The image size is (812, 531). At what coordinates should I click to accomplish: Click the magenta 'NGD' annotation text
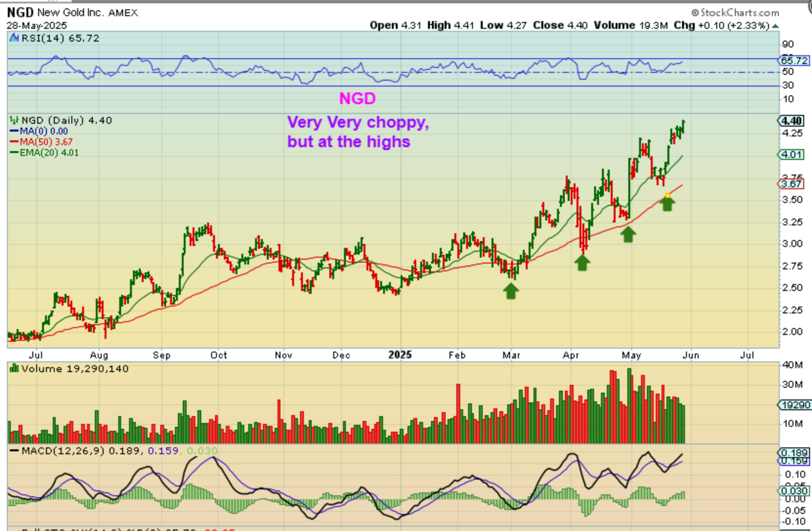(358, 99)
